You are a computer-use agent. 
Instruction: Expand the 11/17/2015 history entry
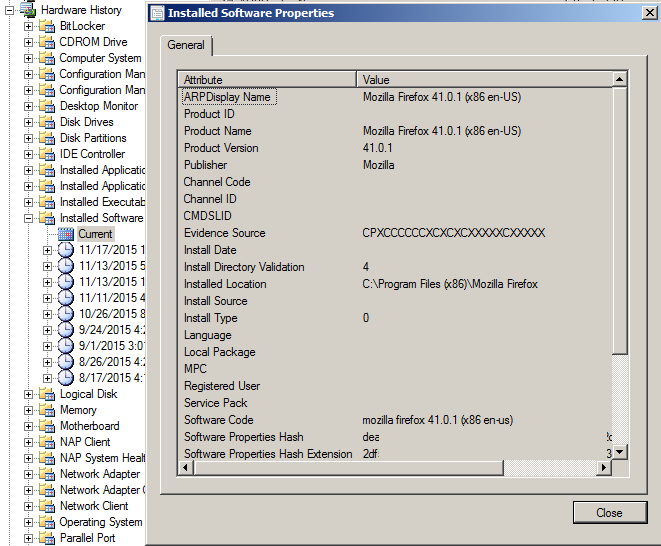coord(47,250)
